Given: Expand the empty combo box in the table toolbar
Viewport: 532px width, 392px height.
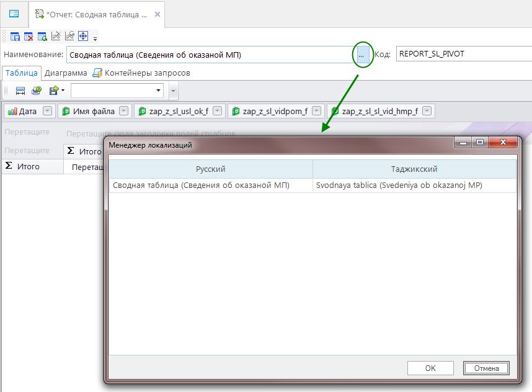Looking at the screenshot, I should pos(159,91).
